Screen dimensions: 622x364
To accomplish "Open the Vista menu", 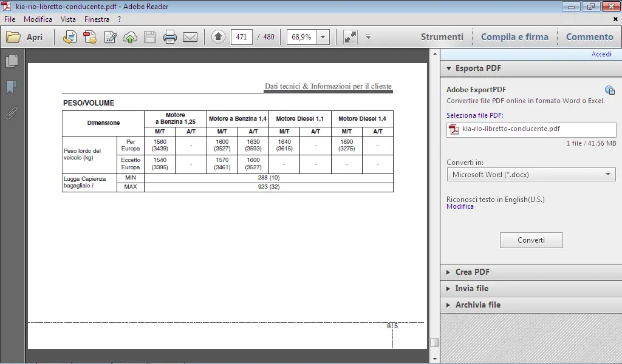I will pos(68,19).
